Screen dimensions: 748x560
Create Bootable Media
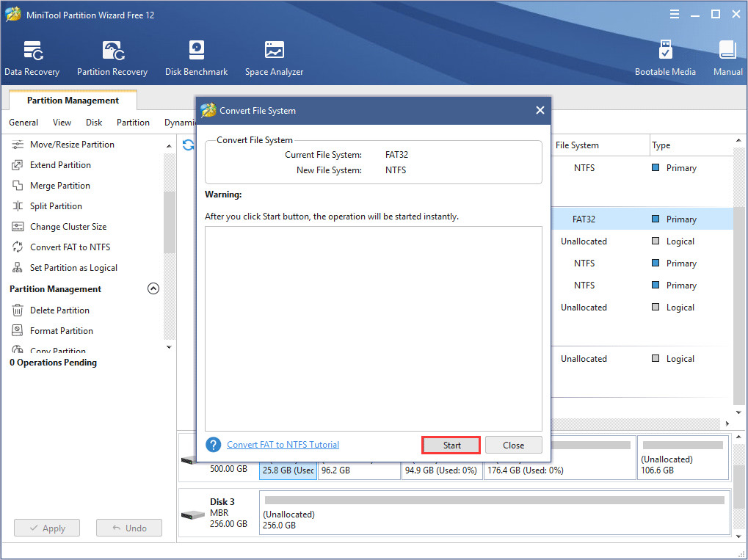(665, 58)
